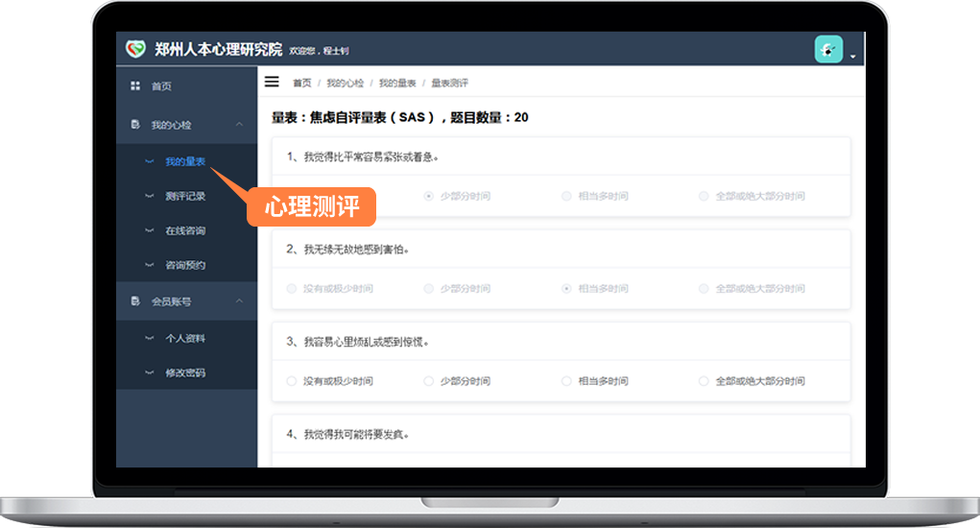Viewport: 980px width, 528px height.
Task: Open the user avatar in the header
Action: (828, 49)
